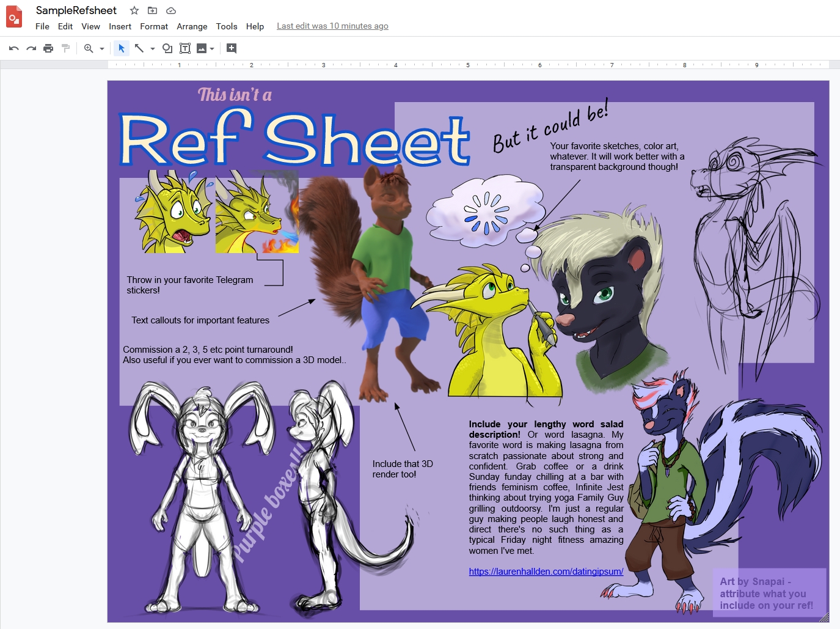Screen dimensions: 840x629
Task: Pick the Line tool
Action: click(139, 48)
